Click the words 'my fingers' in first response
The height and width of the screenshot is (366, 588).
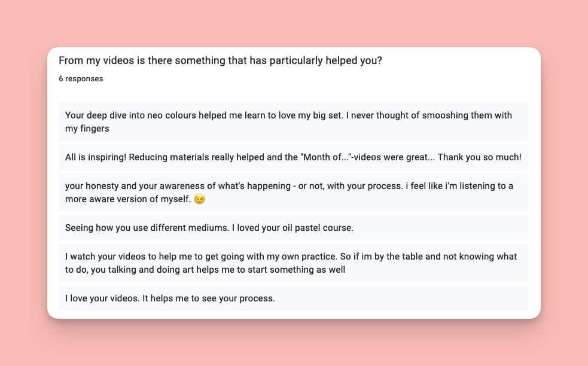tap(87, 129)
